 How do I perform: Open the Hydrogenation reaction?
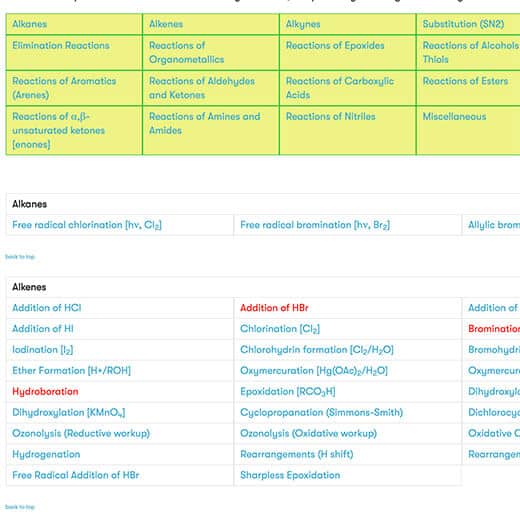[x=46, y=454]
